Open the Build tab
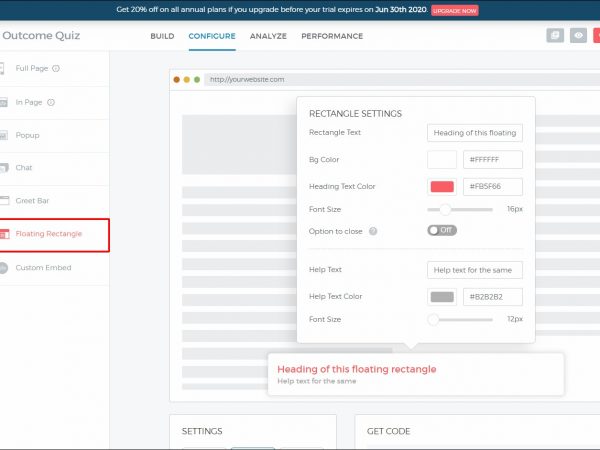The width and height of the screenshot is (600, 450). [x=162, y=36]
